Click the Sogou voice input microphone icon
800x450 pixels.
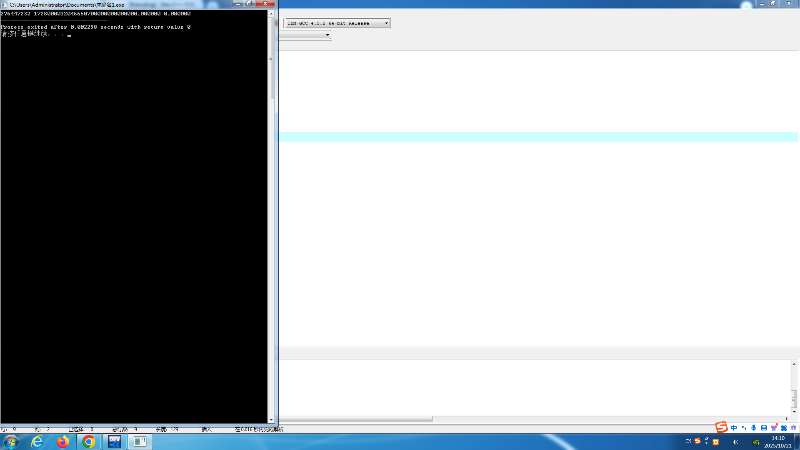click(x=754, y=428)
